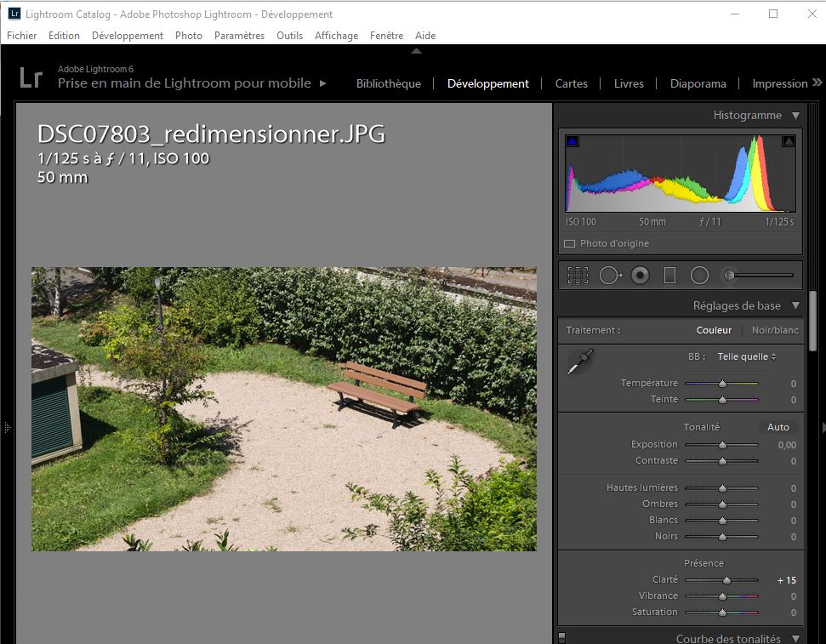Screen dimensions: 826x644
Task: Open the Paramètres menu
Action: click(x=239, y=36)
